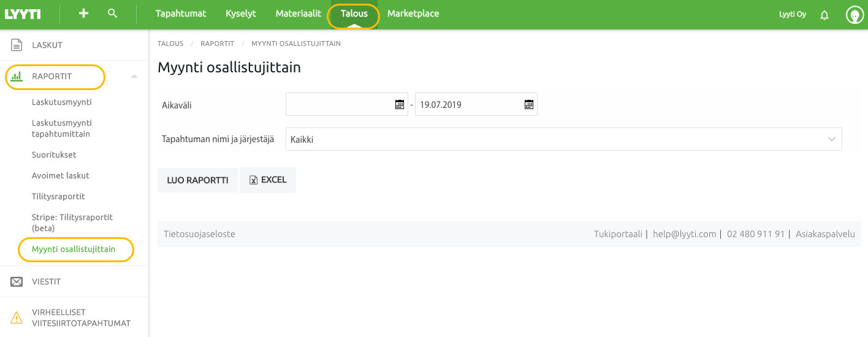Click the warning triangle icon
This screenshot has width=868, height=337.
(x=17, y=317)
